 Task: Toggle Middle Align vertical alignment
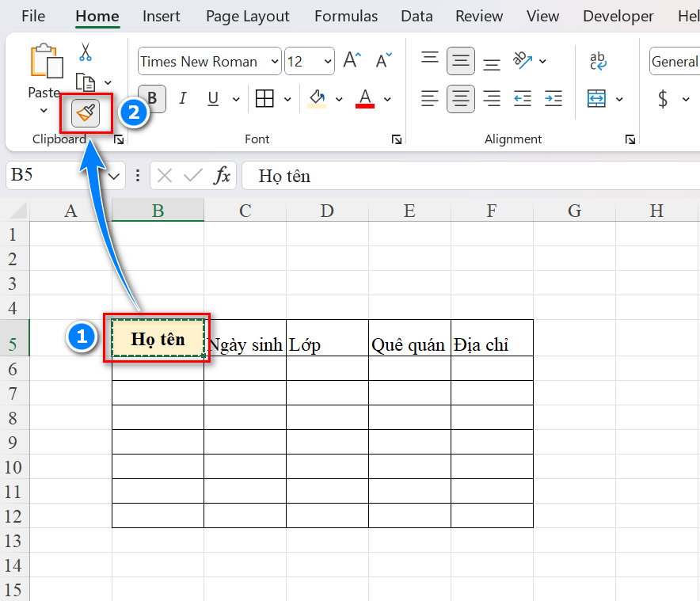click(460, 61)
